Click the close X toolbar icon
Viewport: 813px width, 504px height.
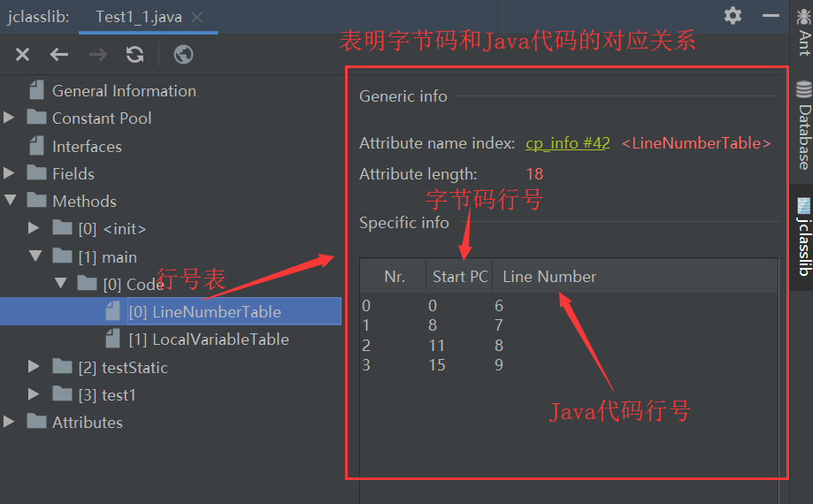click(22, 55)
